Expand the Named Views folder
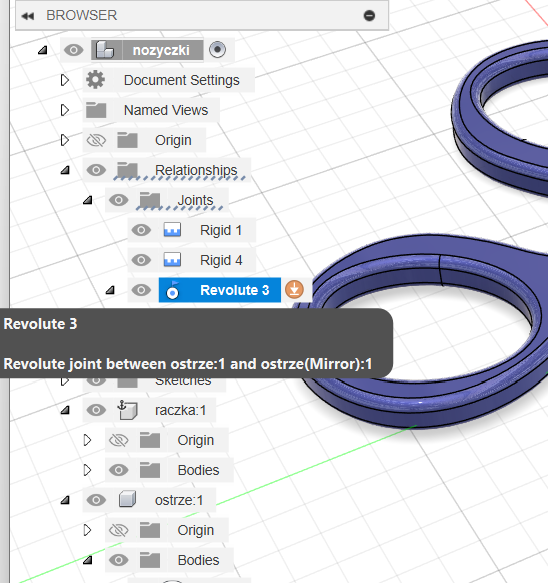548x583 pixels. (65, 110)
